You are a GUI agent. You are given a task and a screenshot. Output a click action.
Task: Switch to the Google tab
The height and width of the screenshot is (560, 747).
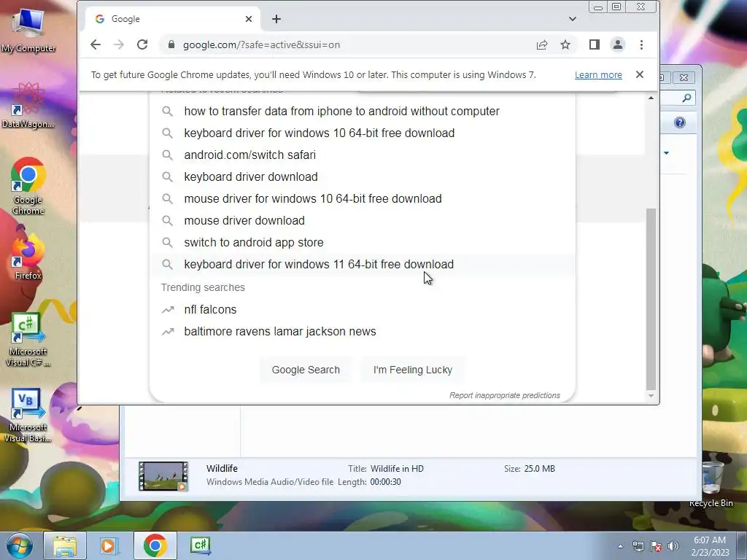(x=171, y=19)
